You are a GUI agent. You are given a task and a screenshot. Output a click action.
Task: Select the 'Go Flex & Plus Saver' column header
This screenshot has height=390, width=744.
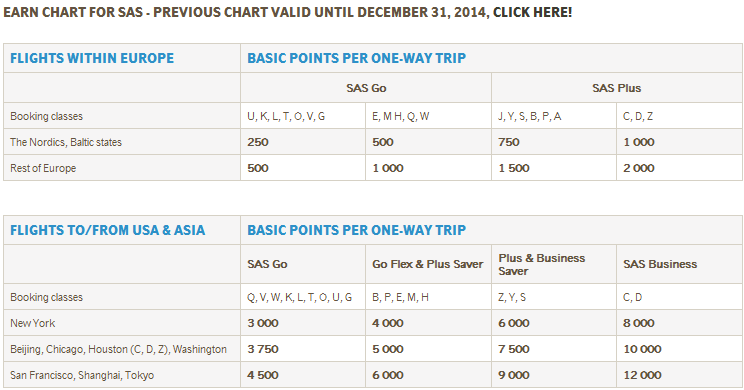[428, 264]
